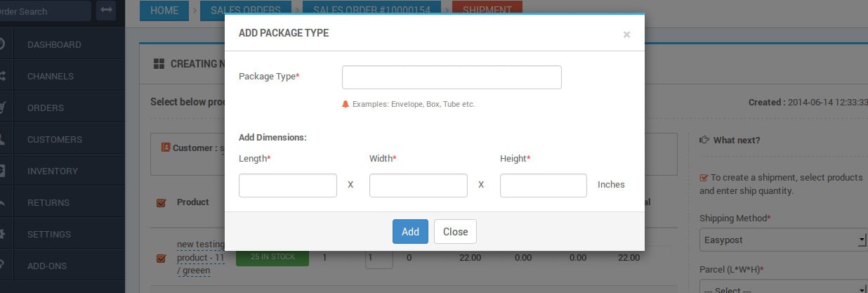Image resolution: width=868 pixels, height=293 pixels.
Task: Click the Orders cart icon
Action: coord(3,108)
